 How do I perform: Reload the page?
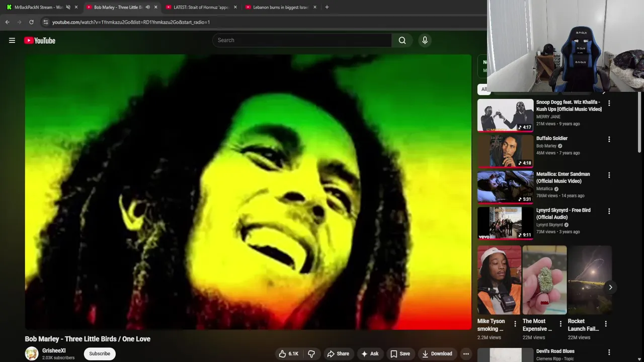(x=31, y=22)
